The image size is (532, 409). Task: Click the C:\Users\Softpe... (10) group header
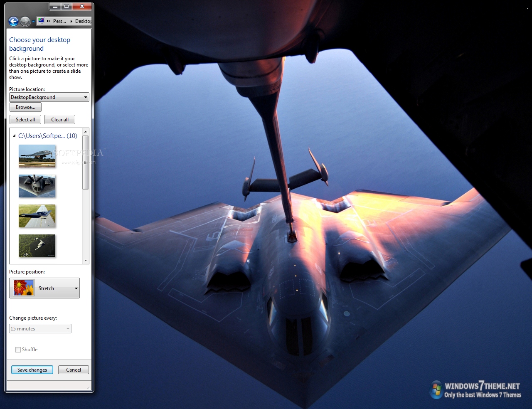tap(47, 136)
